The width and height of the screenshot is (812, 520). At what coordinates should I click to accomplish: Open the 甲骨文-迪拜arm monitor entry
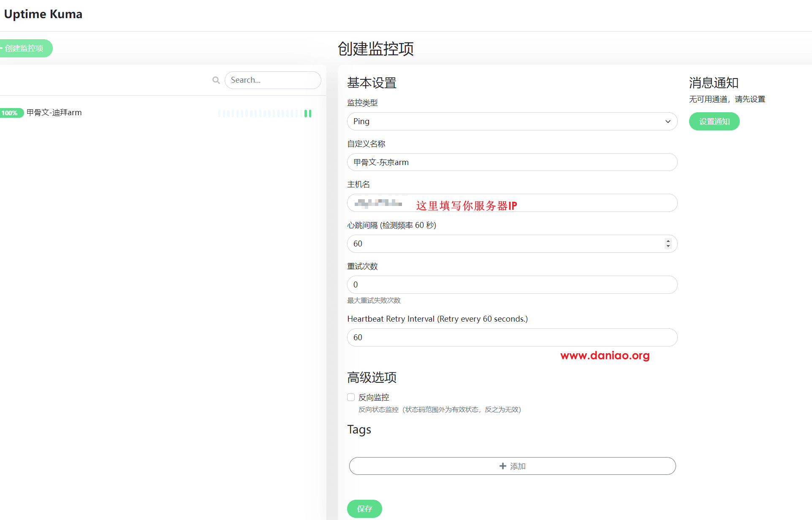click(x=54, y=113)
